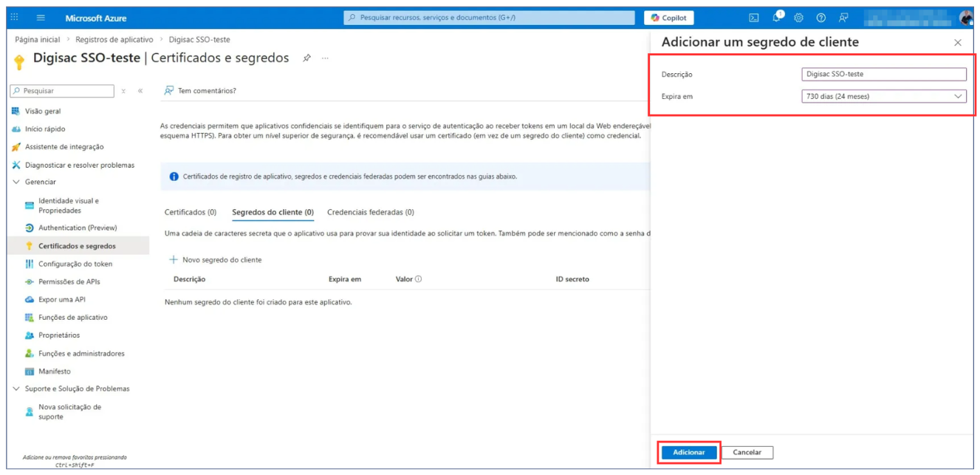
Task: Collapse the Gerenciar section
Action: [17, 182]
